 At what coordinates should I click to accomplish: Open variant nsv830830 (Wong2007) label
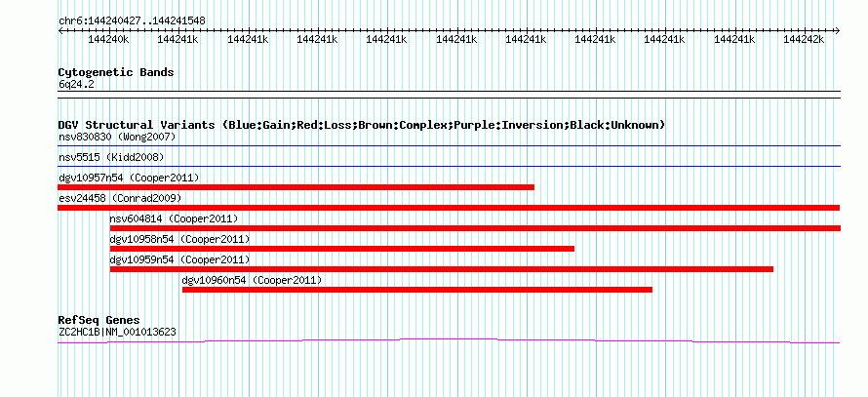coord(117,137)
